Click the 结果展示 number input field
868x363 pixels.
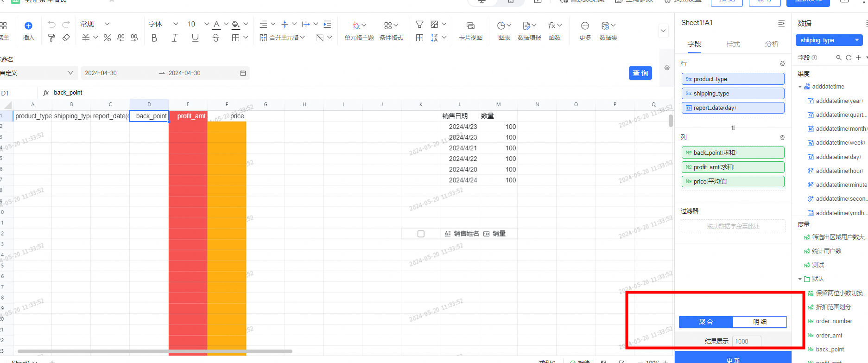(746, 341)
